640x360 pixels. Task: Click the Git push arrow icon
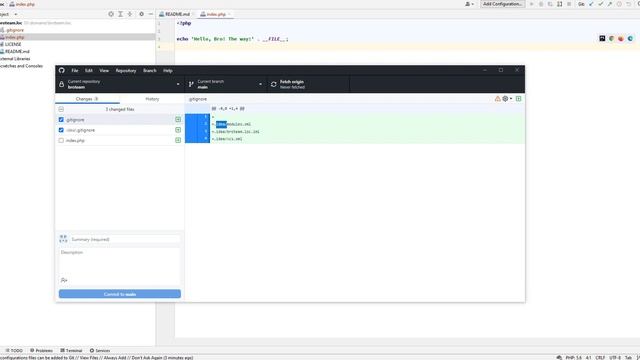click(x=609, y=4)
